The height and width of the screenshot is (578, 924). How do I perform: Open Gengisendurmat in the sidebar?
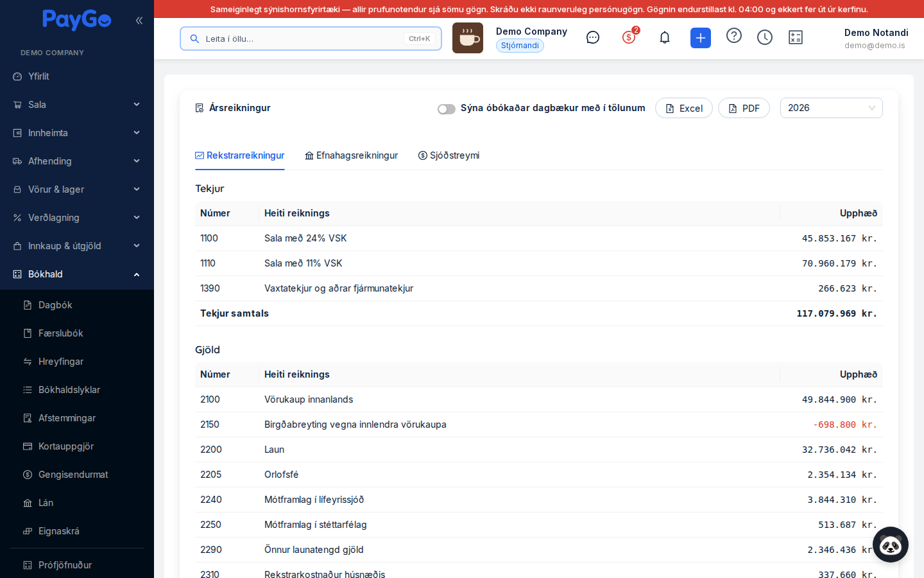(x=77, y=475)
